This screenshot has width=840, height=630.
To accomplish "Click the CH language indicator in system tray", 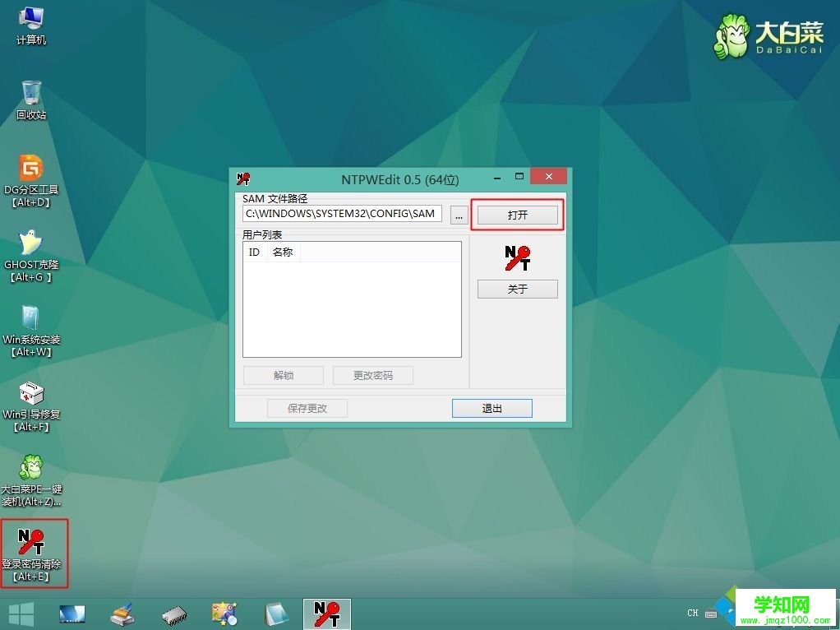I will click(693, 613).
